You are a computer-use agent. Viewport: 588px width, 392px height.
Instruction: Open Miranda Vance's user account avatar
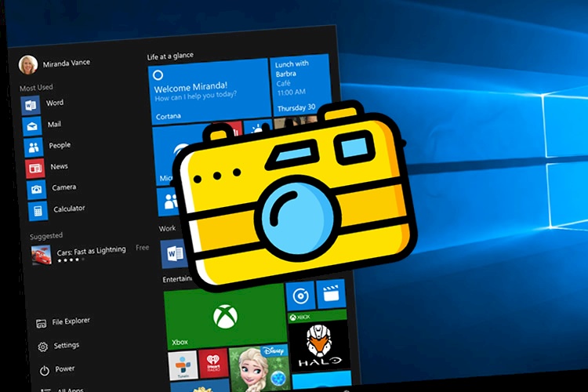(x=27, y=64)
